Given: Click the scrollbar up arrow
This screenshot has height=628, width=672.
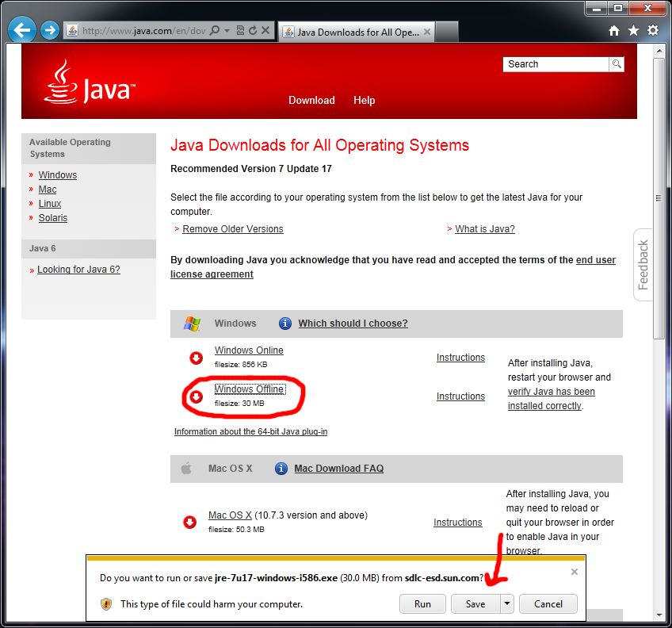Looking at the screenshot, I should tap(659, 51).
